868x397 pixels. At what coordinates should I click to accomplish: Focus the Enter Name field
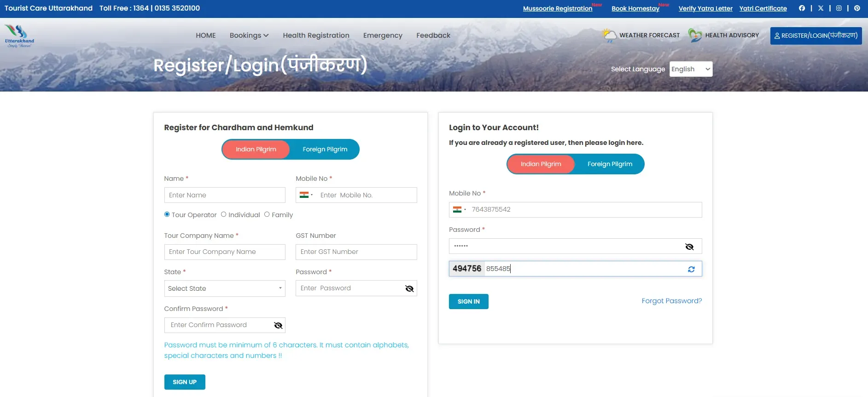click(x=225, y=195)
